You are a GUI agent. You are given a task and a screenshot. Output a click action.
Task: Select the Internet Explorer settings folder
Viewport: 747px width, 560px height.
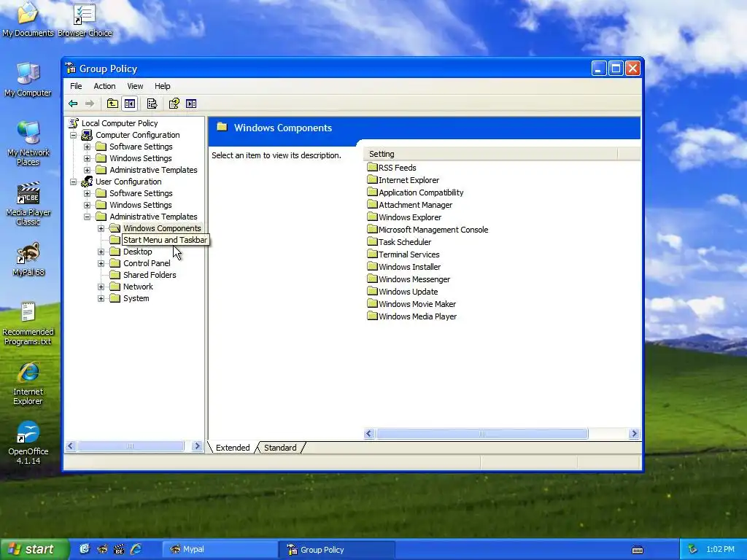coord(403,180)
